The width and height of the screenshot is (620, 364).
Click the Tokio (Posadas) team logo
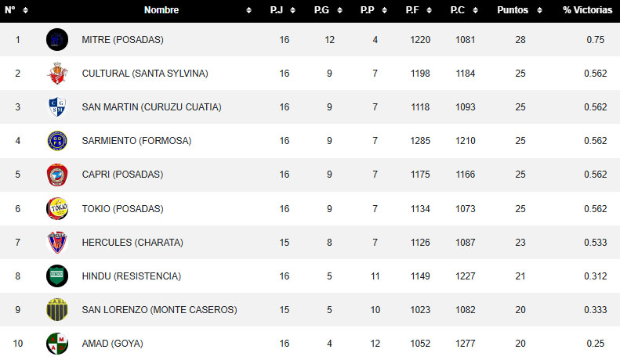(x=57, y=208)
